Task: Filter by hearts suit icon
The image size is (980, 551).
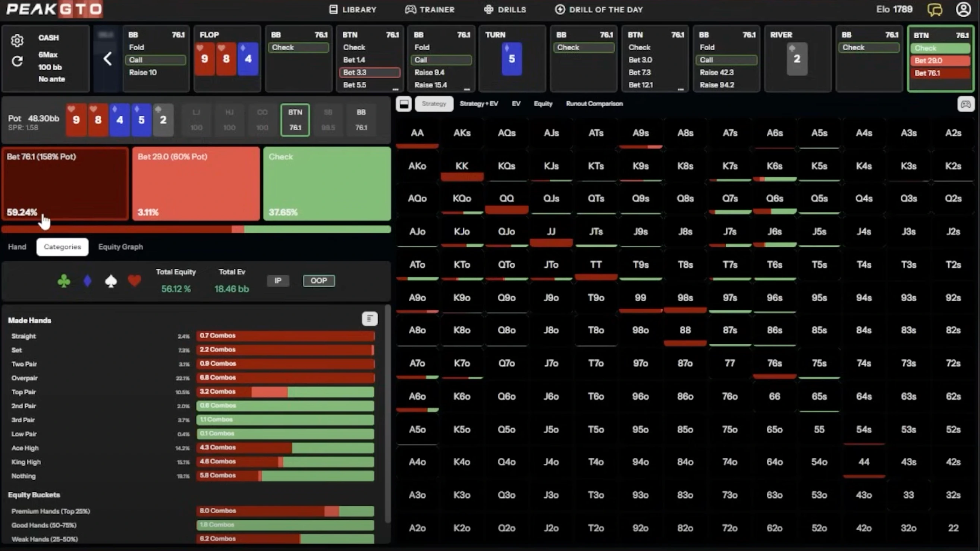Action: pyautogui.click(x=134, y=281)
